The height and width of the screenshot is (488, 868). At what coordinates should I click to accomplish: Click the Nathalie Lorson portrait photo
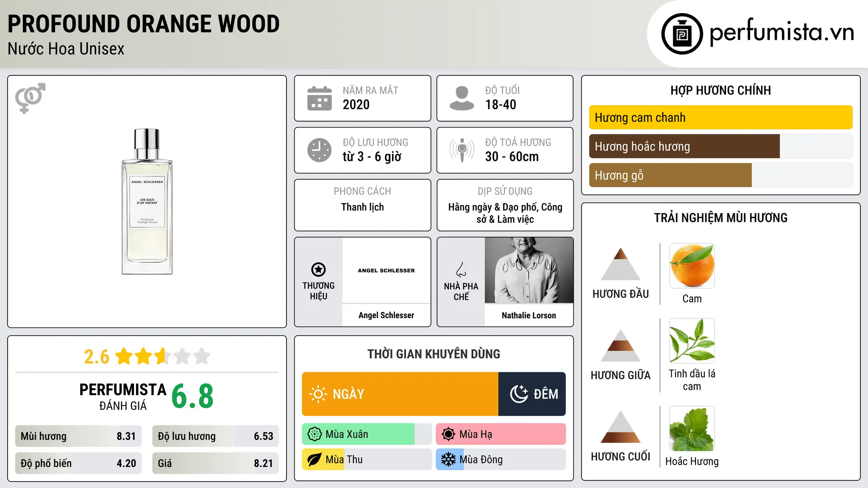tap(529, 270)
